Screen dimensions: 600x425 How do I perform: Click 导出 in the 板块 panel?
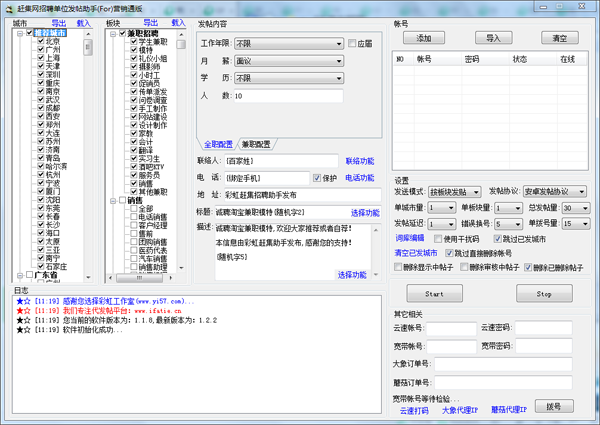(x=151, y=23)
